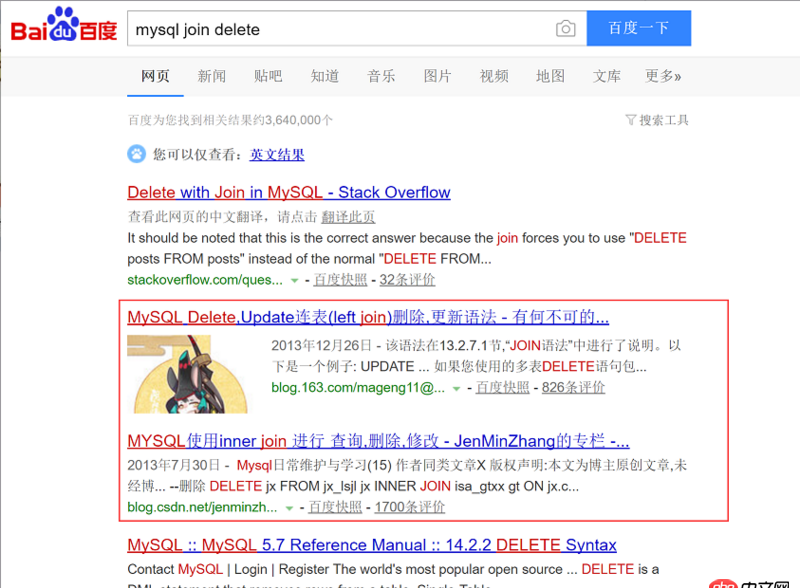
Task: Click the 百度一下 search button
Action: tap(639, 29)
